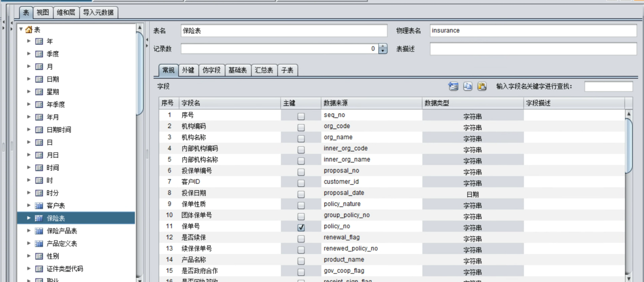Image resolution: width=644 pixels, height=282 pixels.
Task: Click the table icon beside 月日
Action: [x=39, y=155]
